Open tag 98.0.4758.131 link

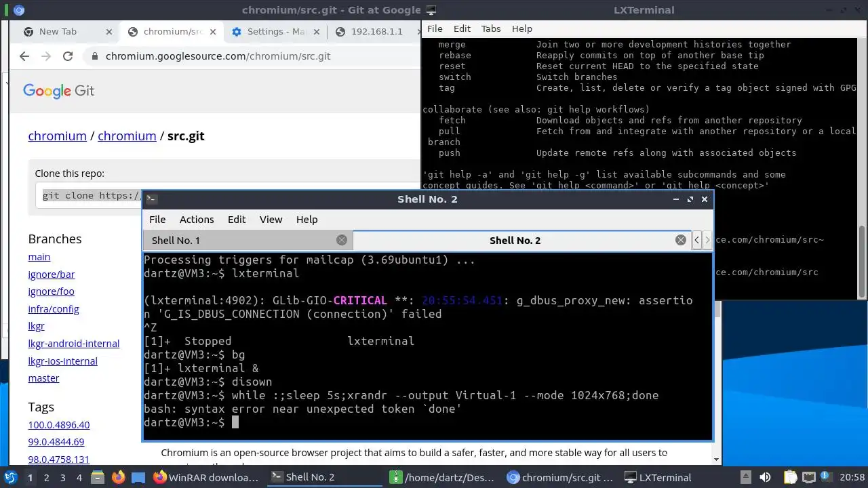coord(59,460)
